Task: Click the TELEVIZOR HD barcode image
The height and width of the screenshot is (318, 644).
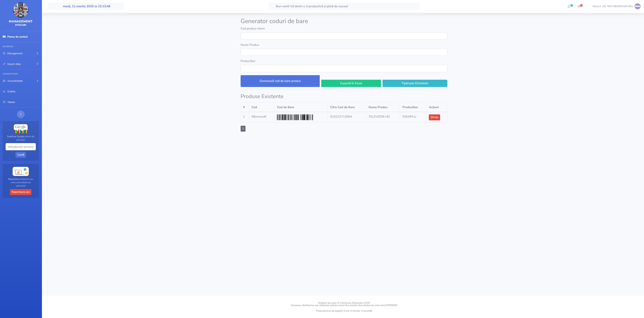Action: pyautogui.click(x=295, y=117)
